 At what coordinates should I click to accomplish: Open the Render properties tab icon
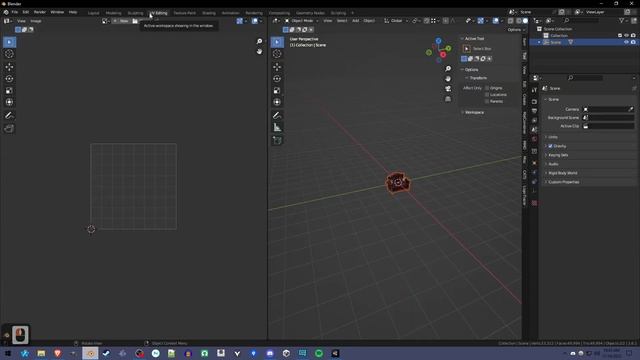(x=534, y=101)
